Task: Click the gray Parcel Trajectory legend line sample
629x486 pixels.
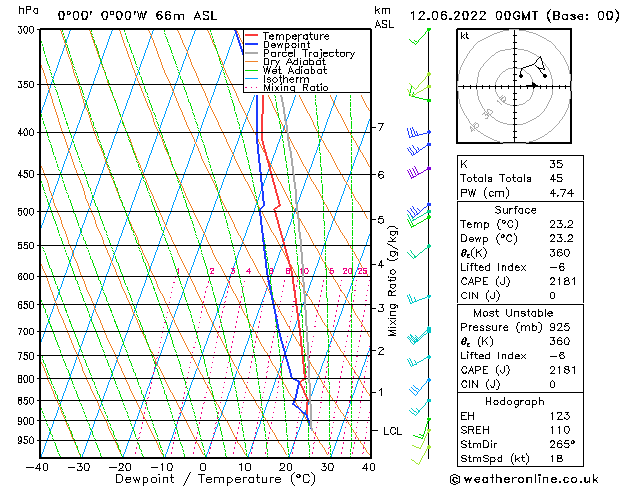Action: (251, 53)
